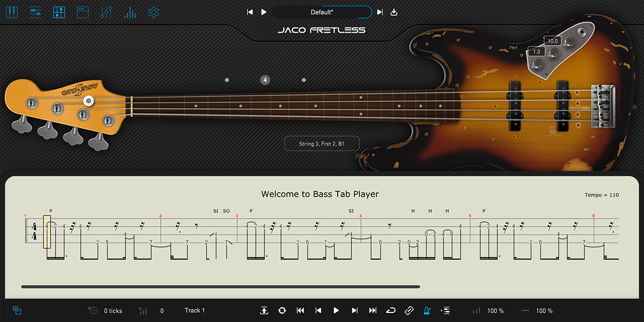Open the Default* preset selector
644x322 pixels.
[x=322, y=12]
